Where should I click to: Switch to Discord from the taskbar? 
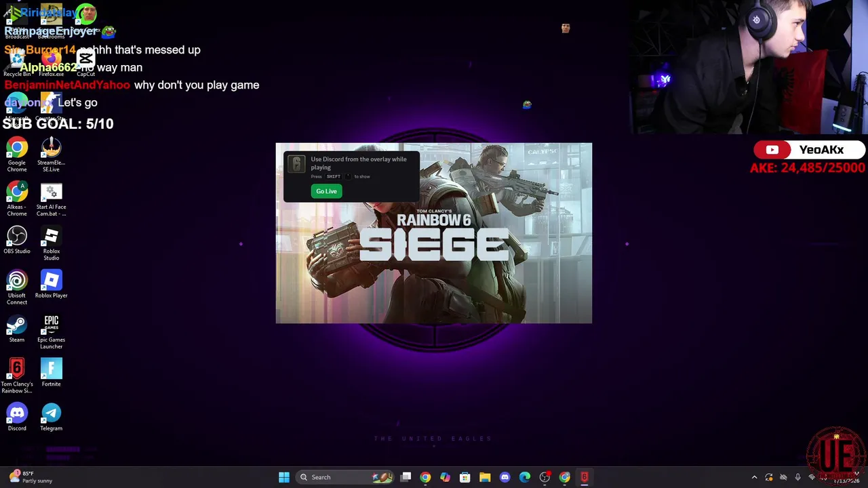click(505, 477)
